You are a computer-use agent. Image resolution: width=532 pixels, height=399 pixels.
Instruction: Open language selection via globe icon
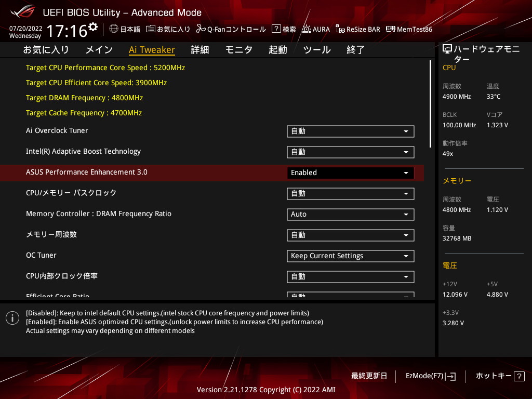click(x=114, y=29)
